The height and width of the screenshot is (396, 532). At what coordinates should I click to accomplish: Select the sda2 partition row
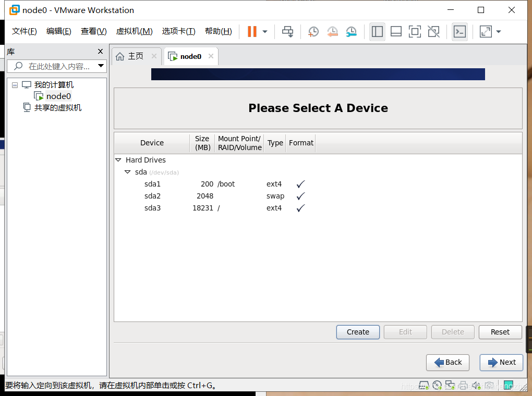(x=318, y=196)
